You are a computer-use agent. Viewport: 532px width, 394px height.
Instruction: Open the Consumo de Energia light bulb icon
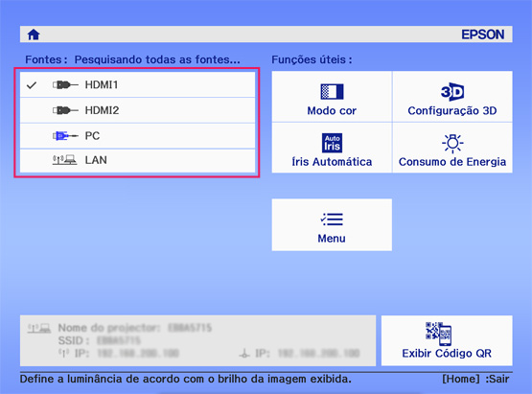click(452, 143)
